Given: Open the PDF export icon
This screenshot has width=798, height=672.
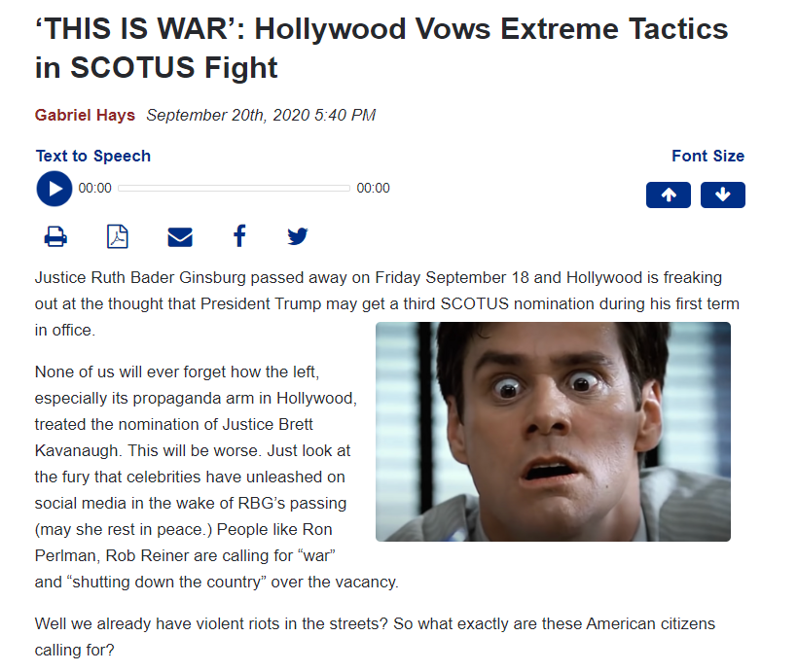Looking at the screenshot, I should (x=118, y=236).
